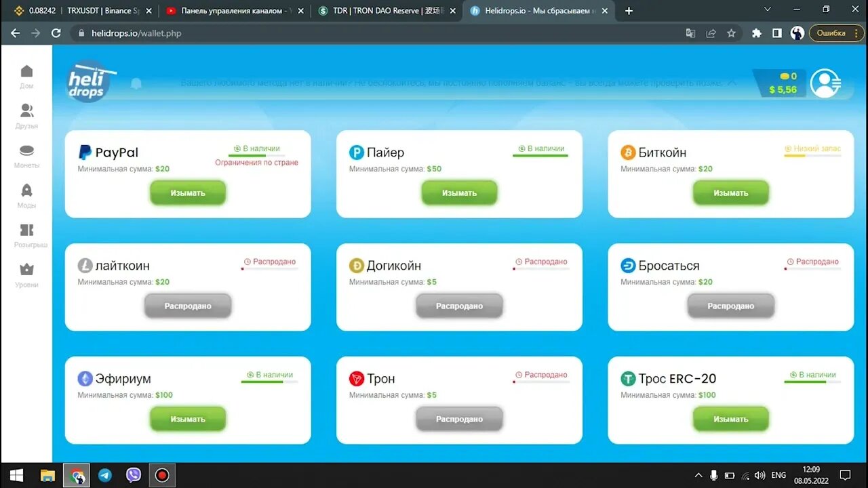Open the Монеты coins sidebar icon
868x488 pixels.
tap(26, 150)
